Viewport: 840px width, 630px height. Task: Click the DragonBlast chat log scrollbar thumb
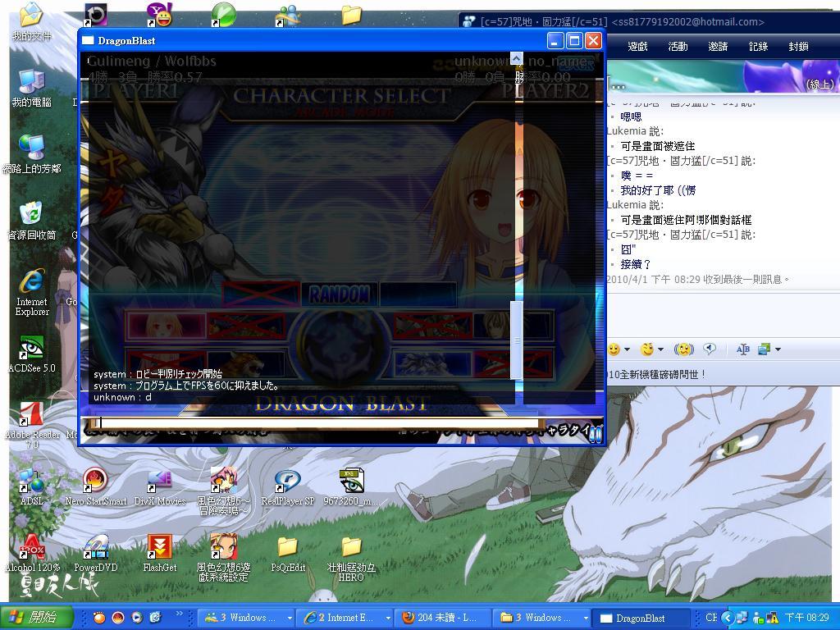tap(516, 340)
